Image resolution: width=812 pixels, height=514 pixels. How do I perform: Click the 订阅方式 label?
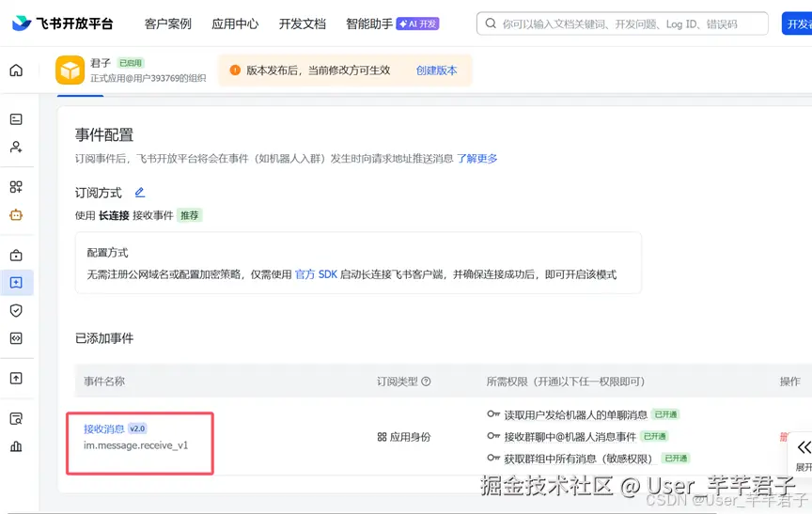tap(99, 193)
